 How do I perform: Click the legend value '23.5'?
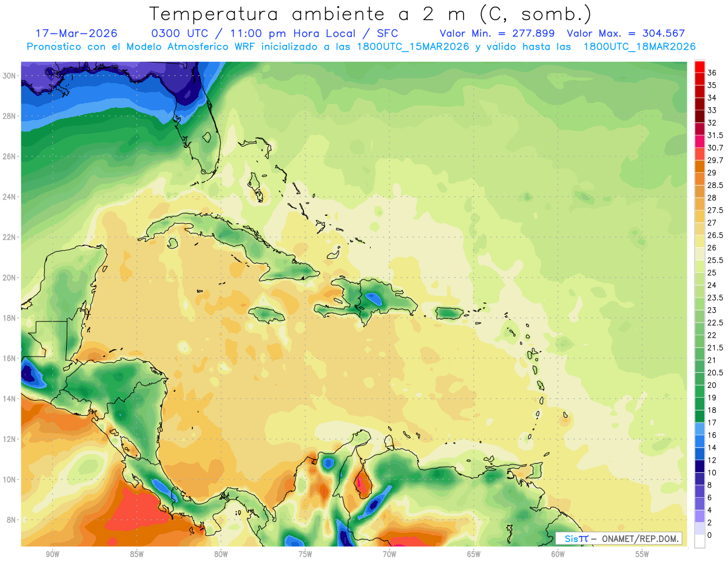715,298
